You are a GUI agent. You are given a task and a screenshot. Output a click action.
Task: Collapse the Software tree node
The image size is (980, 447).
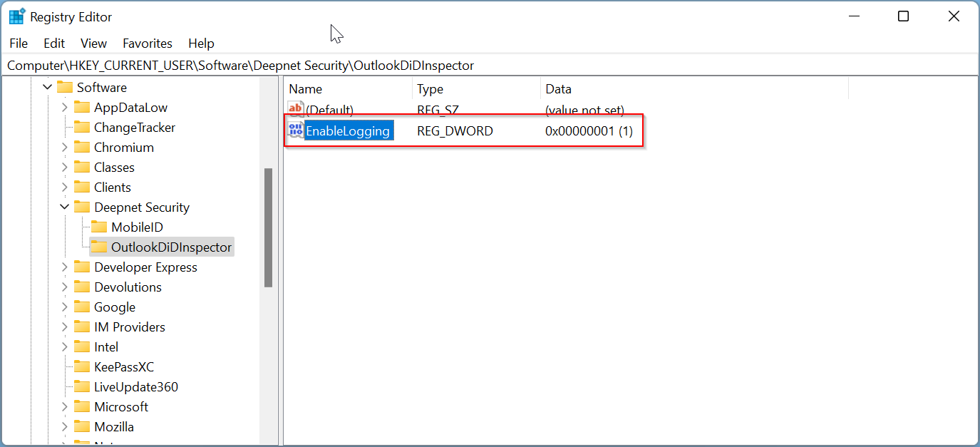tap(48, 88)
